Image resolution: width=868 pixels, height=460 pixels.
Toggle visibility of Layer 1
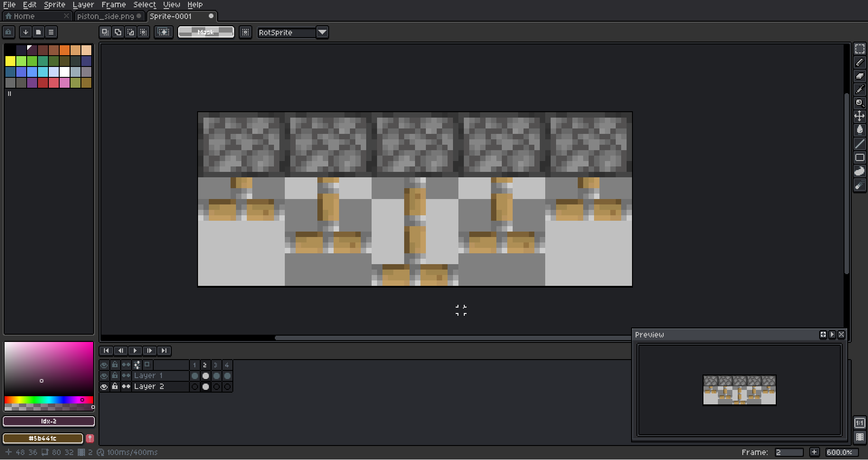click(x=104, y=376)
